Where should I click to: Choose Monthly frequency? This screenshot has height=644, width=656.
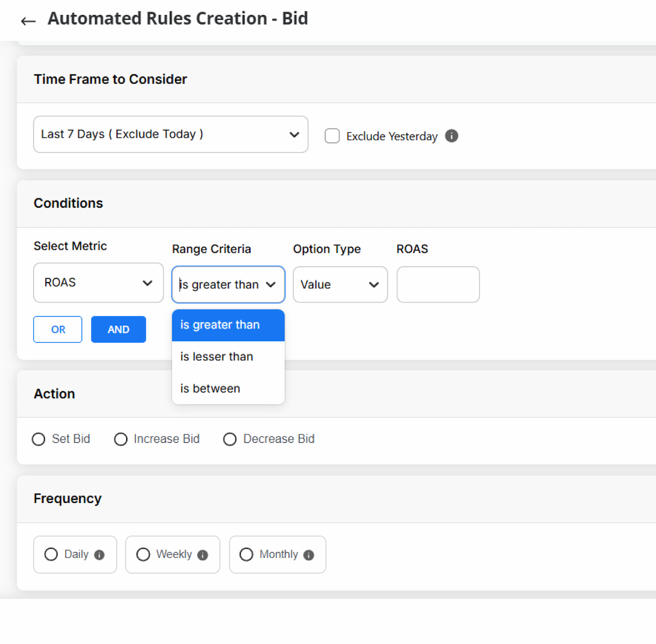pos(247,554)
